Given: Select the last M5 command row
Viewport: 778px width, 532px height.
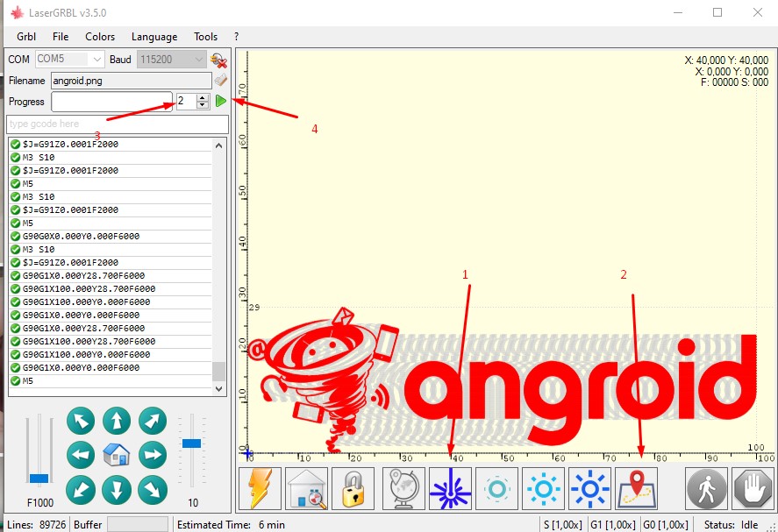Looking at the screenshot, I should coord(111,381).
